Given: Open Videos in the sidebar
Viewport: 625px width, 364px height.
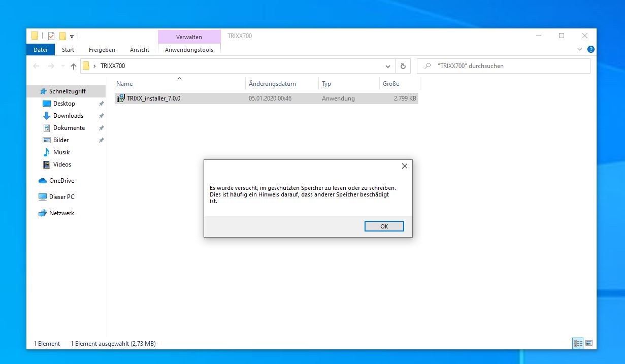Looking at the screenshot, I should [x=62, y=164].
